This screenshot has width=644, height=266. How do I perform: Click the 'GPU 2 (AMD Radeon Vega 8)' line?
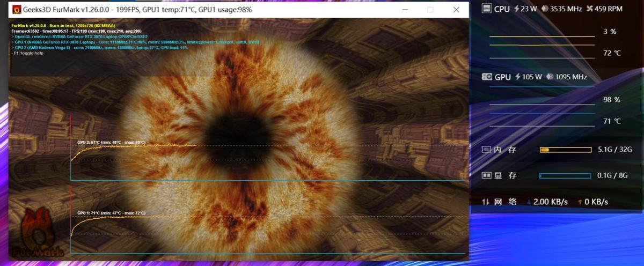pos(99,47)
